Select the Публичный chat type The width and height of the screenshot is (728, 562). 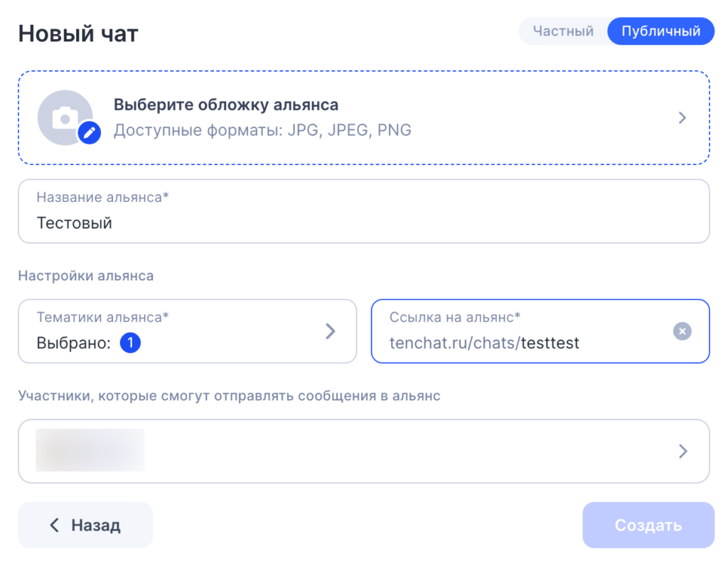(660, 31)
